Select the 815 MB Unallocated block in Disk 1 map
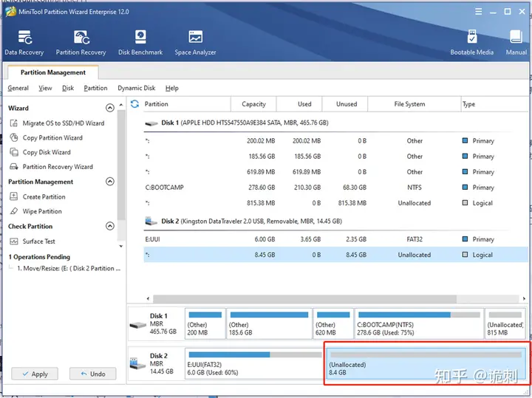Screen dimensions: 532x398 (x=505, y=323)
